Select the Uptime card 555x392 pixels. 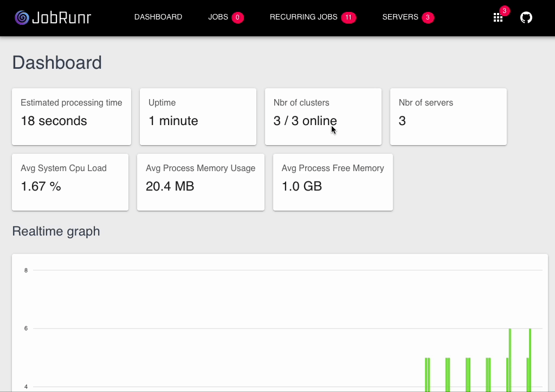click(x=198, y=116)
